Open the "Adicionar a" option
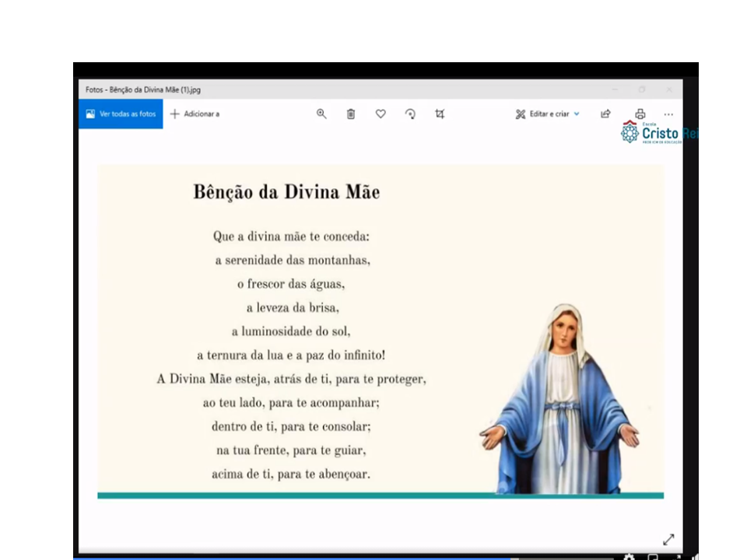 click(x=195, y=114)
